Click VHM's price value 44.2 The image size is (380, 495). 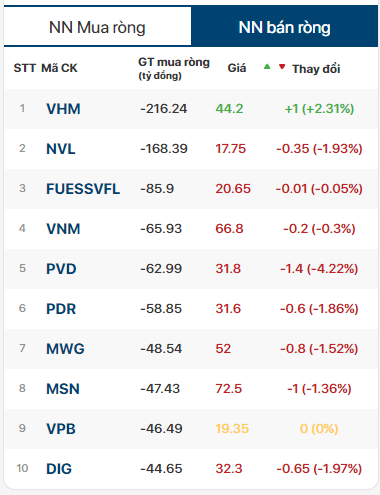coord(229,109)
